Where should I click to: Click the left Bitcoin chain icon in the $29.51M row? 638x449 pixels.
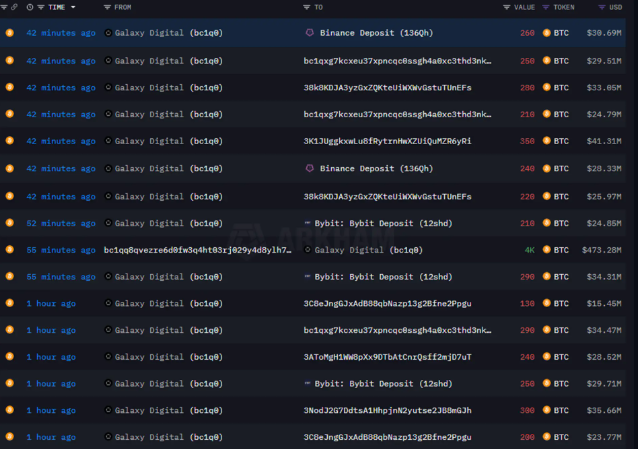tap(9, 60)
